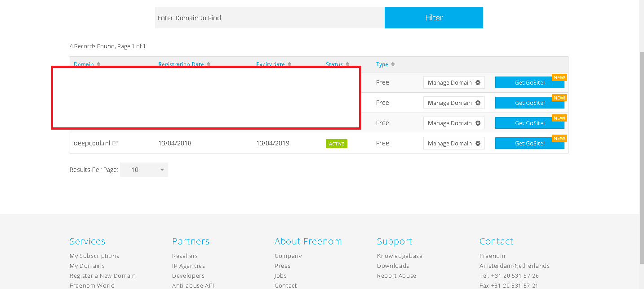Open Report Abuse link in footer
The width and height of the screenshot is (644, 289).
click(x=396, y=275)
